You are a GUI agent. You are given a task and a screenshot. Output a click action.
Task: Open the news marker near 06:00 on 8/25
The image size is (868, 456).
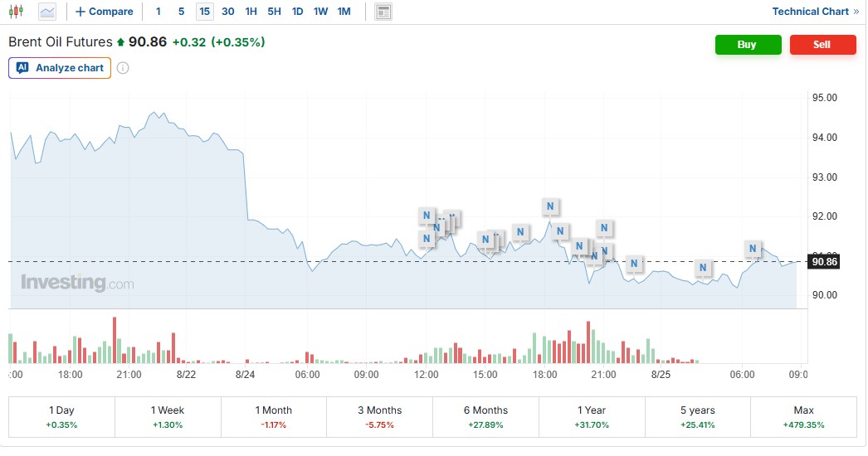tap(753, 249)
